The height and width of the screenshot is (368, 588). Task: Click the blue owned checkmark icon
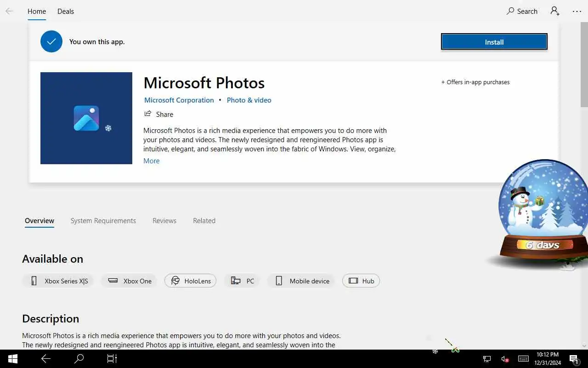[x=51, y=41]
